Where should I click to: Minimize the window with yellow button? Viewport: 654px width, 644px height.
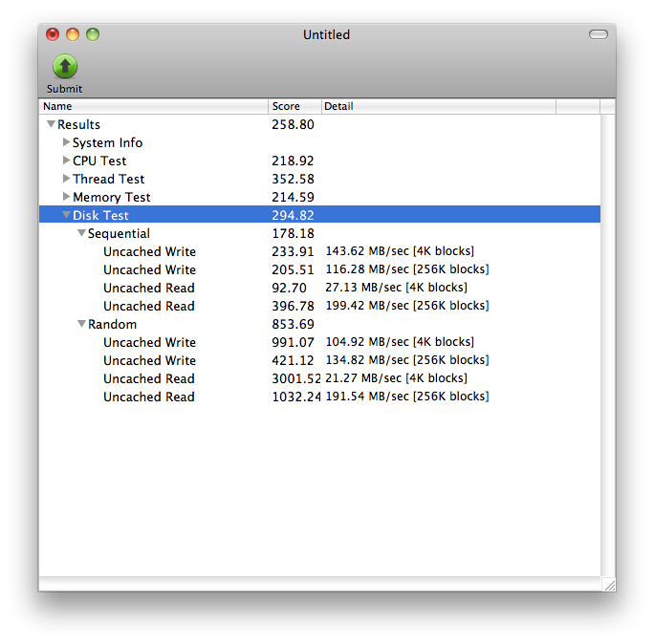(73, 34)
